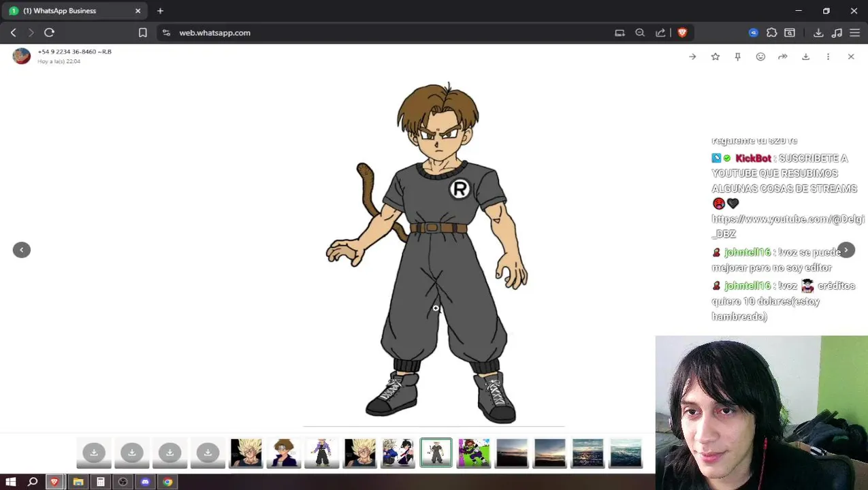This screenshot has width=868, height=490.
Task: Open File Explorer from taskbar
Action: (x=78, y=482)
